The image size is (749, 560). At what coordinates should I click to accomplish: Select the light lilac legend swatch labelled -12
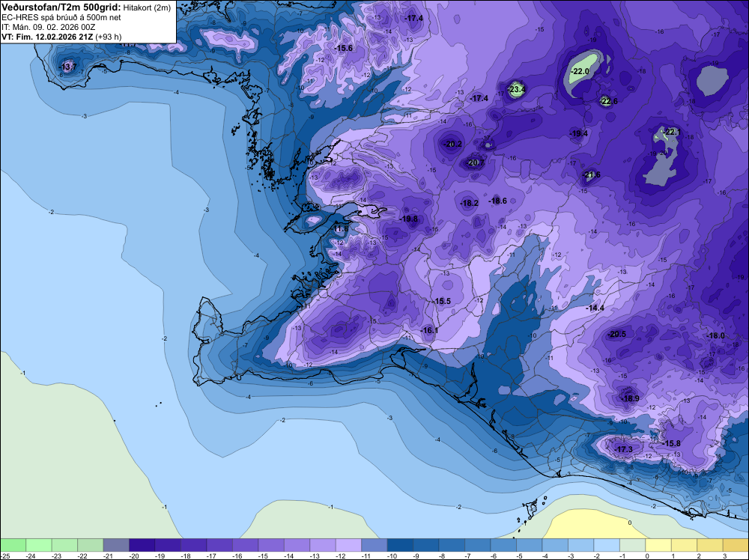pyautogui.click(x=348, y=545)
